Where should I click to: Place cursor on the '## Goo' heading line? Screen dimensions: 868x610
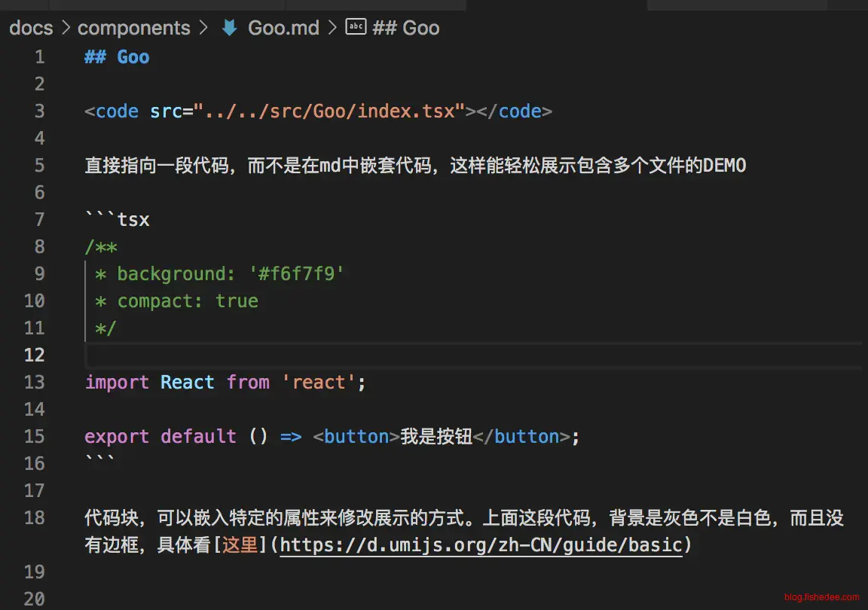[x=118, y=57]
